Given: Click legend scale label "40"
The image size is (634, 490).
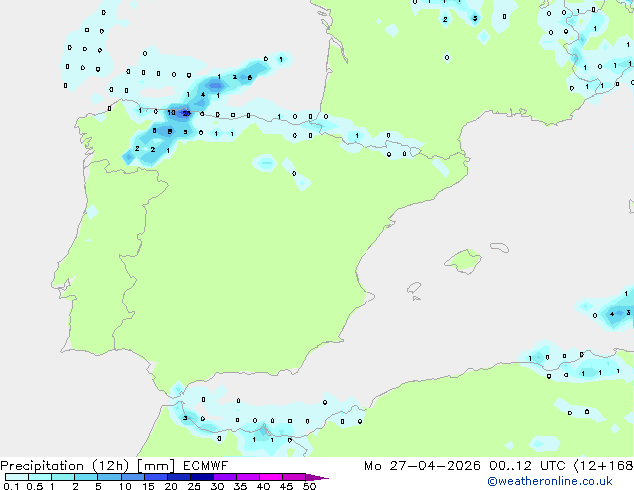Looking at the screenshot, I should (x=263, y=486).
